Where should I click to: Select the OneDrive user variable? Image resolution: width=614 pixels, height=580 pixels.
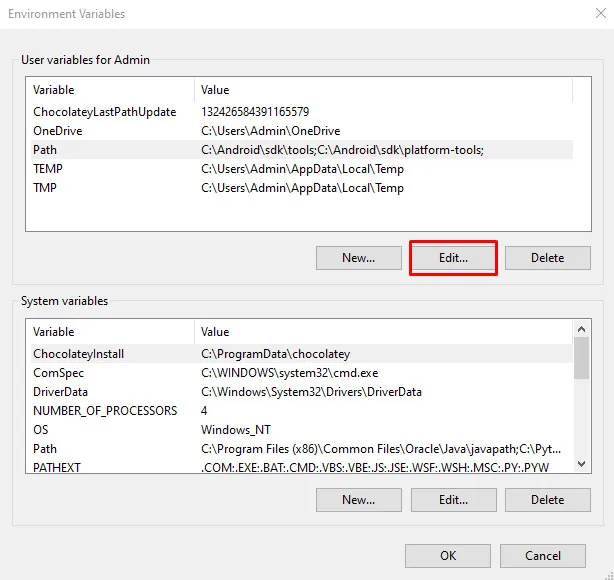(58, 131)
